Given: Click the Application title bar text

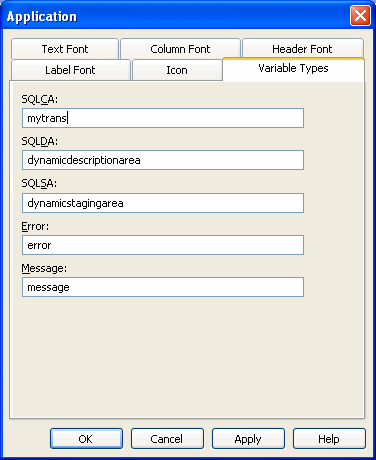Looking at the screenshot, I should tap(42, 17).
